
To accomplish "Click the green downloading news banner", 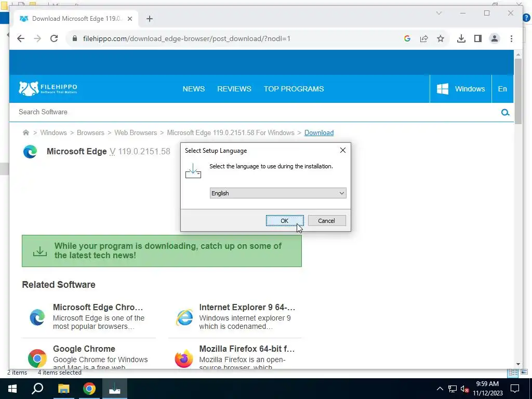I will point(162,251).
